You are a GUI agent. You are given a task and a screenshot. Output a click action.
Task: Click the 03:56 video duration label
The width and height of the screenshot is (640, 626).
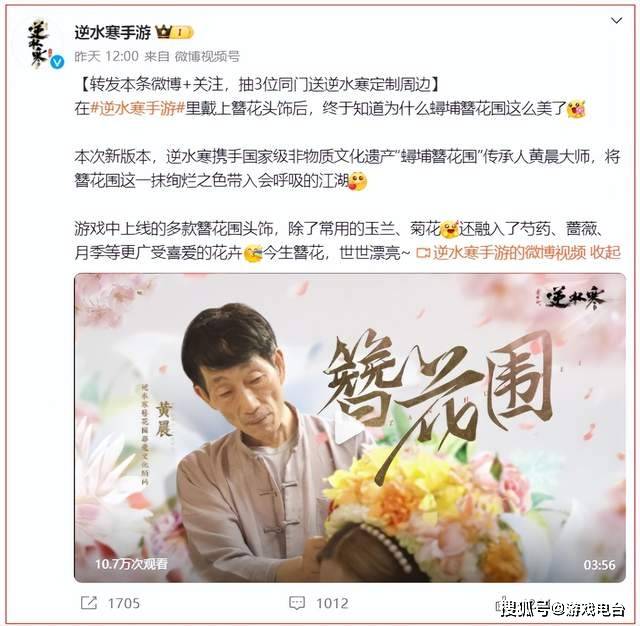tap(599, 565)
